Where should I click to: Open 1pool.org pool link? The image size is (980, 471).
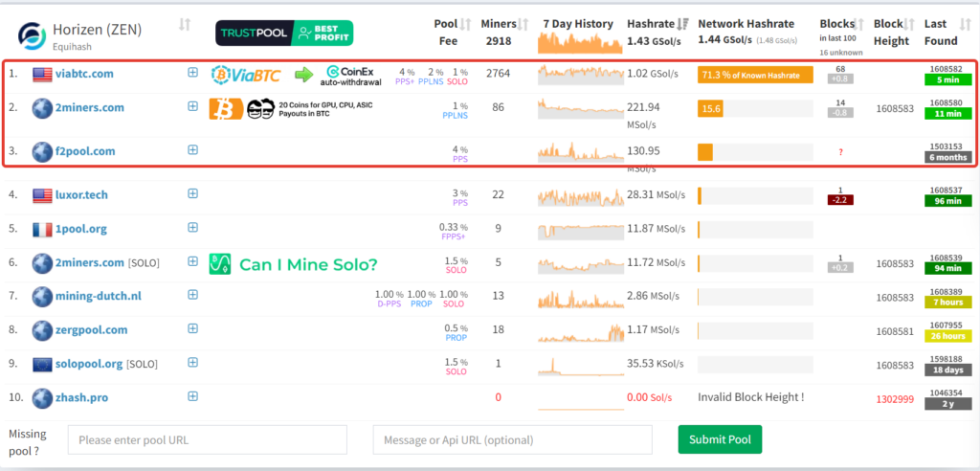pyautogui.click(x=80, y=229)
